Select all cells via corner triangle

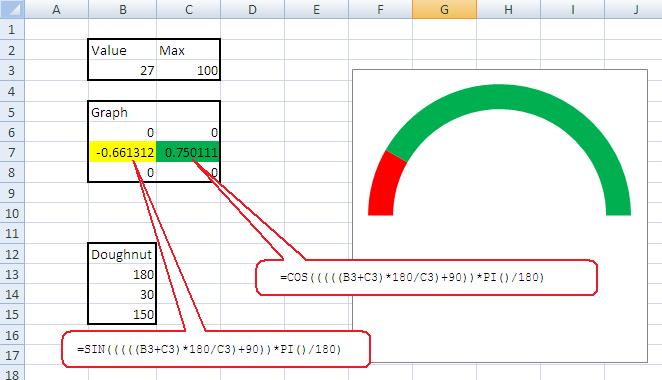click(x=12, y=9)
